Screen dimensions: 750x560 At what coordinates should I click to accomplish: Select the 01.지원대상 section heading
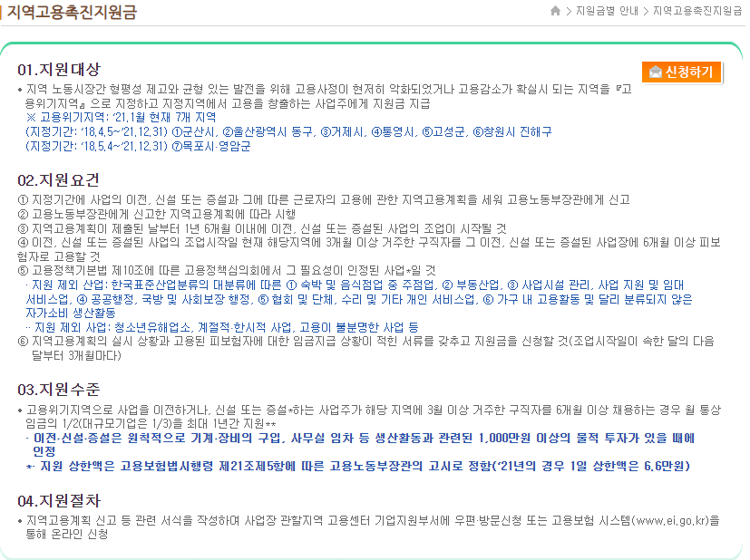(x=59, y=69)
